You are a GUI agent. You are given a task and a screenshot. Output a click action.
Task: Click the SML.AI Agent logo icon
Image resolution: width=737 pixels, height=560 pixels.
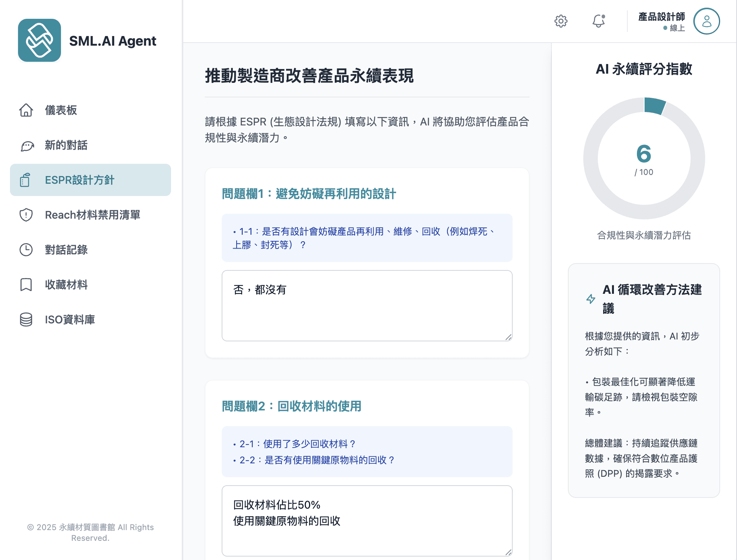(x=39, y=40)
